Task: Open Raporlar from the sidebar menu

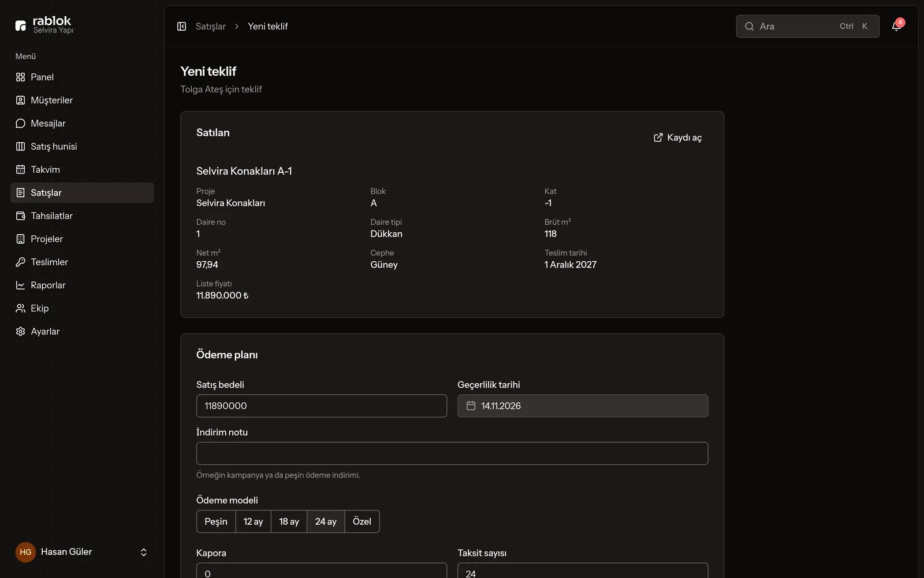Action: 82,285
